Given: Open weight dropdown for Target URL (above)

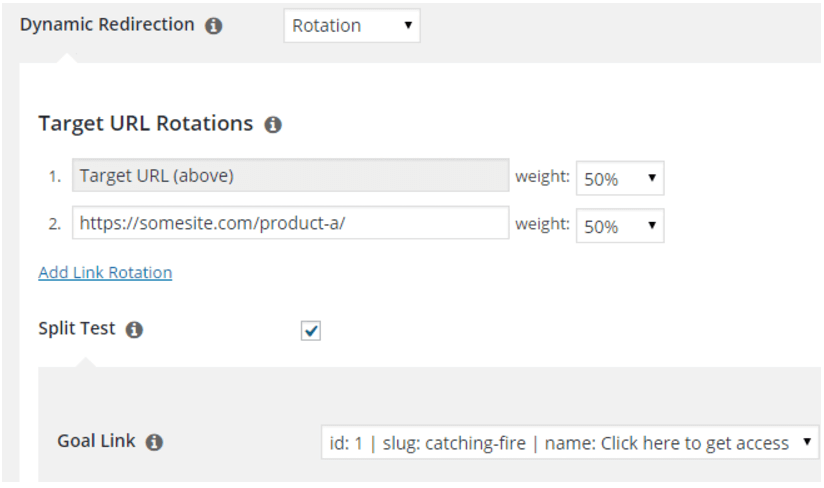Looking at the screenshot, I should point(620,179).
